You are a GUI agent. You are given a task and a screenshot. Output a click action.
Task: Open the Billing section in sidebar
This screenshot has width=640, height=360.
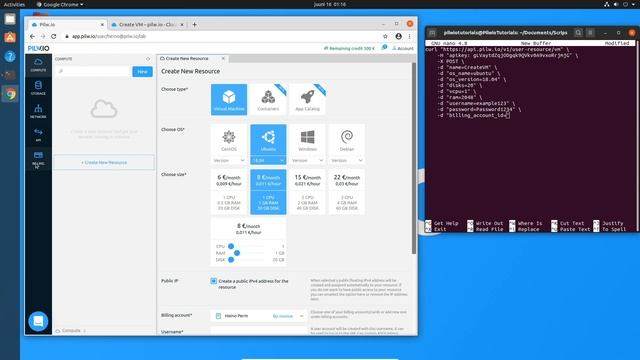(38, 158)
